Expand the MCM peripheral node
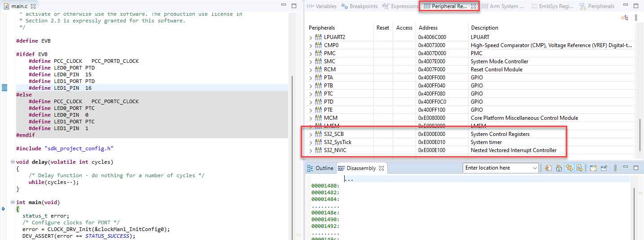 [311, 118]
